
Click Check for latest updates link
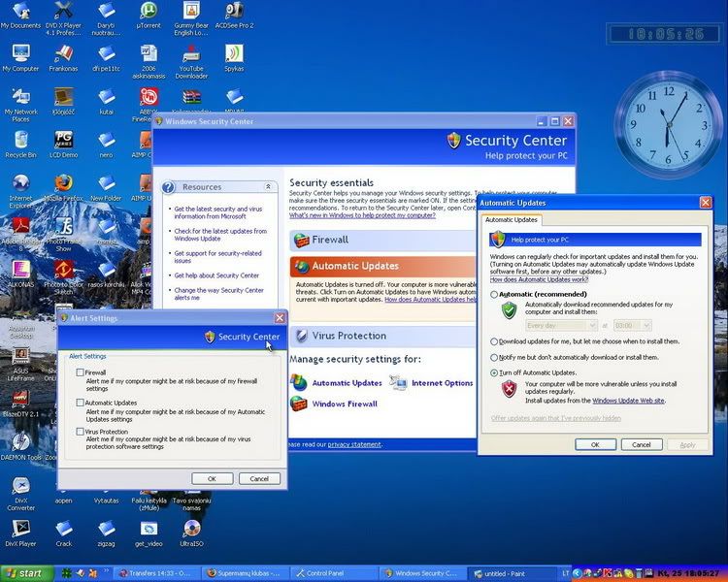pyautogui.click(x=220, y=235)
